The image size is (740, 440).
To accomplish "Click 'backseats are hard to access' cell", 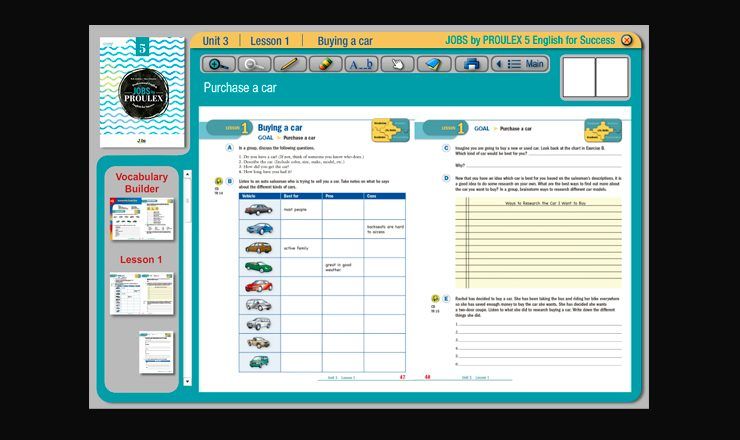I will coord(385,229).
